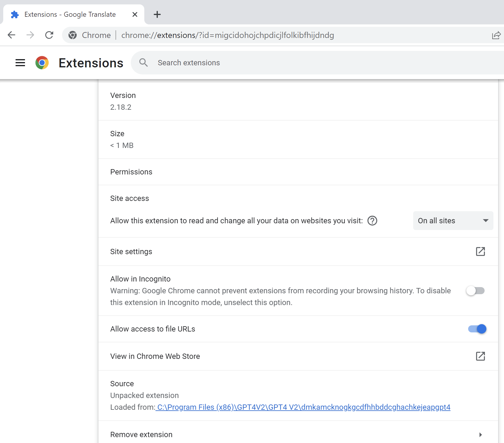Close the Extensions tab
This screenshot has height=443, width=504.
tap(135, 14)
